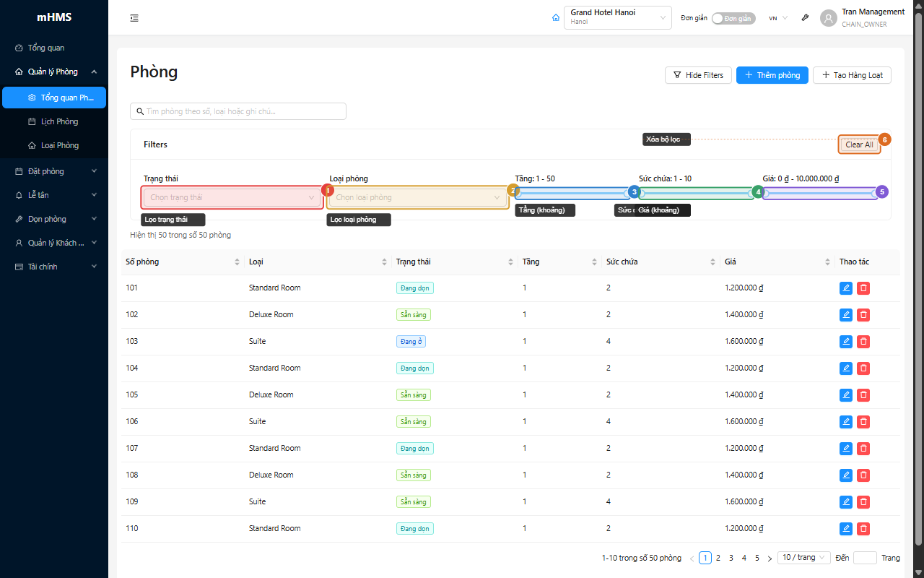Click the wrench tool icon in header
Image resolution: width=924 pixels, height=578 pixels.
[x=805, y=18]
